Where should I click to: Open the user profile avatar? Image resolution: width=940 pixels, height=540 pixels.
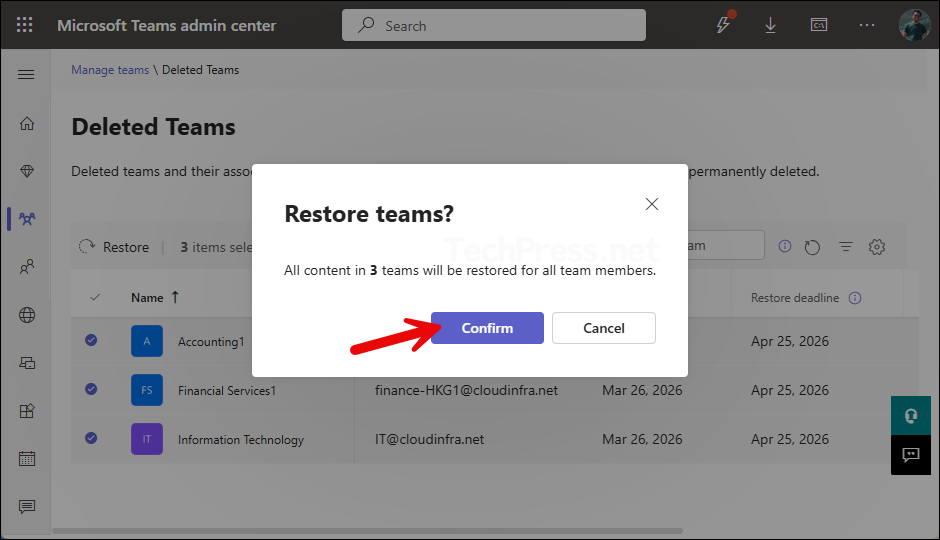click(914, 25)
